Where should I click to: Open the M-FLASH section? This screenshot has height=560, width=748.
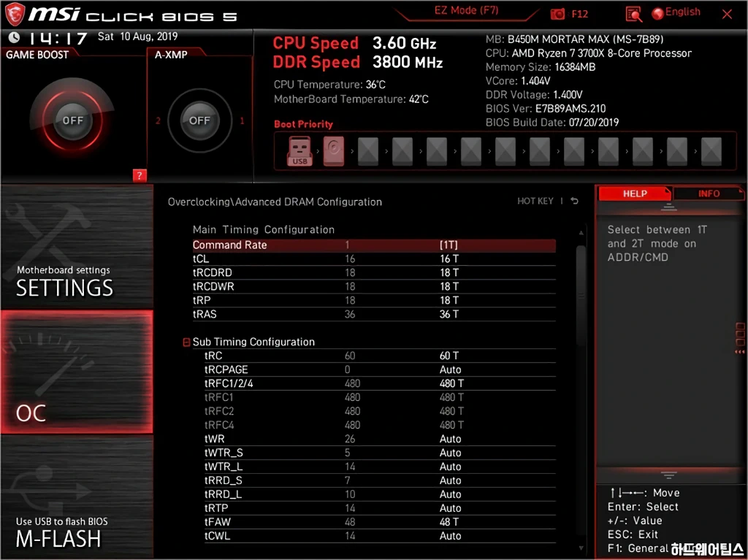[77, 496]
